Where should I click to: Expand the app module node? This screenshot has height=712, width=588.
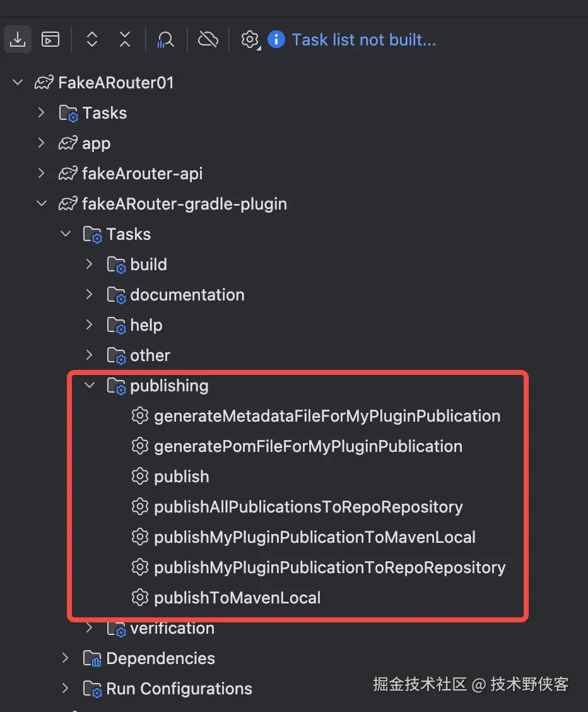point(42,143)
